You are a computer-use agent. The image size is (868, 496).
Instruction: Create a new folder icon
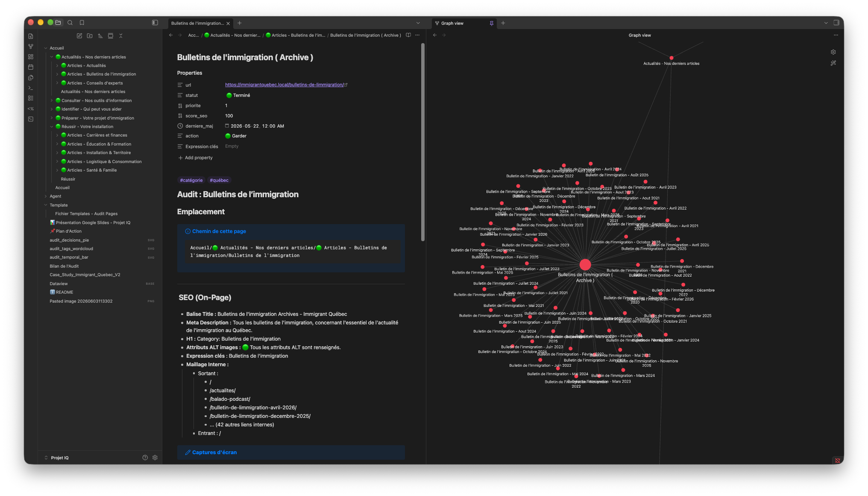coord(90,36)
